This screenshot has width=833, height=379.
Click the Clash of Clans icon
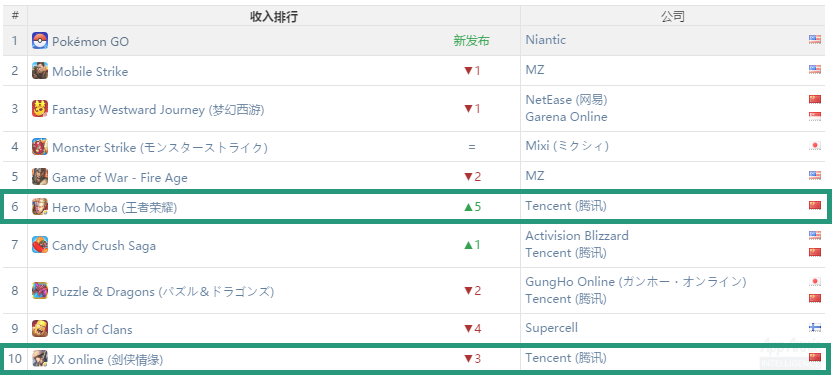(40, 329)
